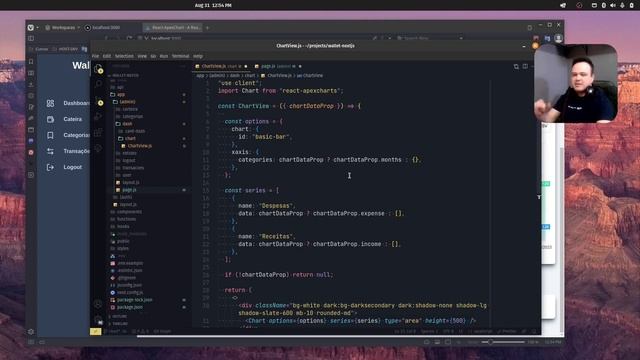Open the Explorer view in the activity bar

pyautogui.click(x=98, y=69)
